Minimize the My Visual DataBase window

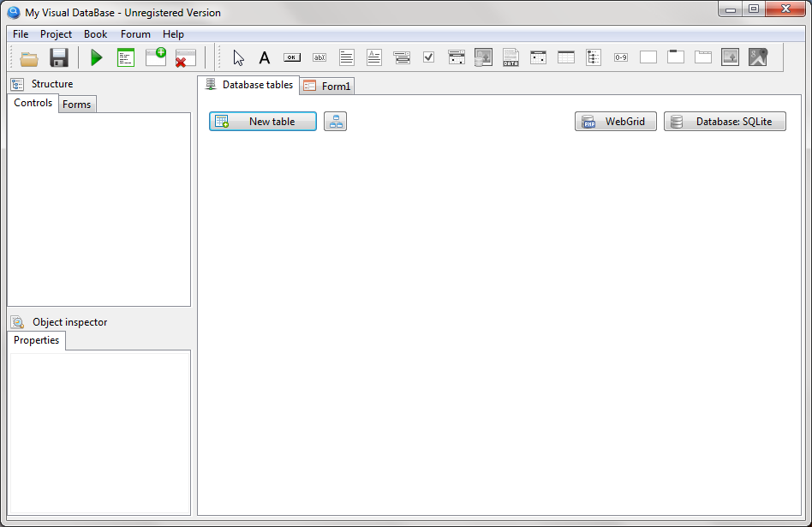click(730, 9)
